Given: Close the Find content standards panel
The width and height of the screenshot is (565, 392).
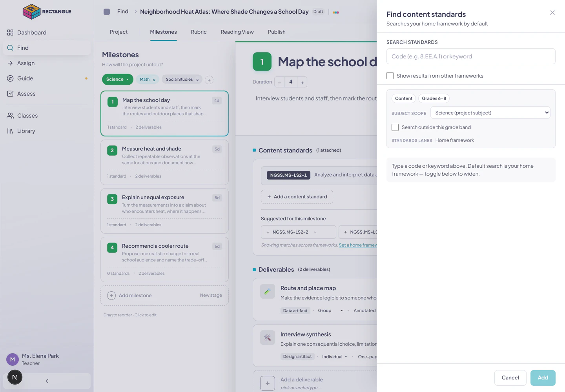Looking at the screenshot, I should tap(552, 13).
